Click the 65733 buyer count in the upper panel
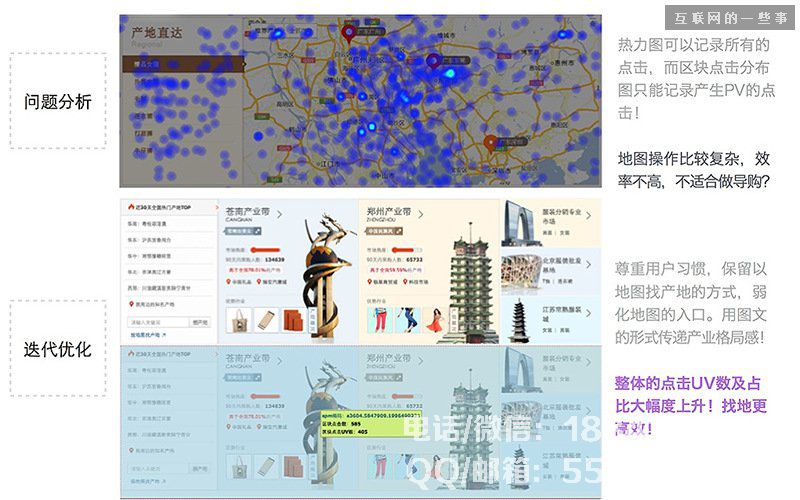800x500 pixels. coord(414,260)
